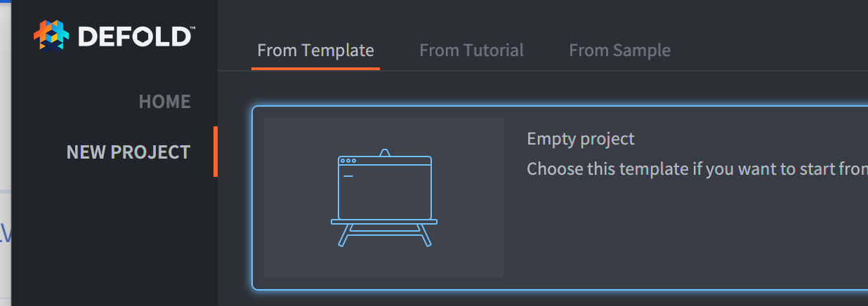868x306 pixels.
Task: Open the From Sample tab
Action: [619, 51]
